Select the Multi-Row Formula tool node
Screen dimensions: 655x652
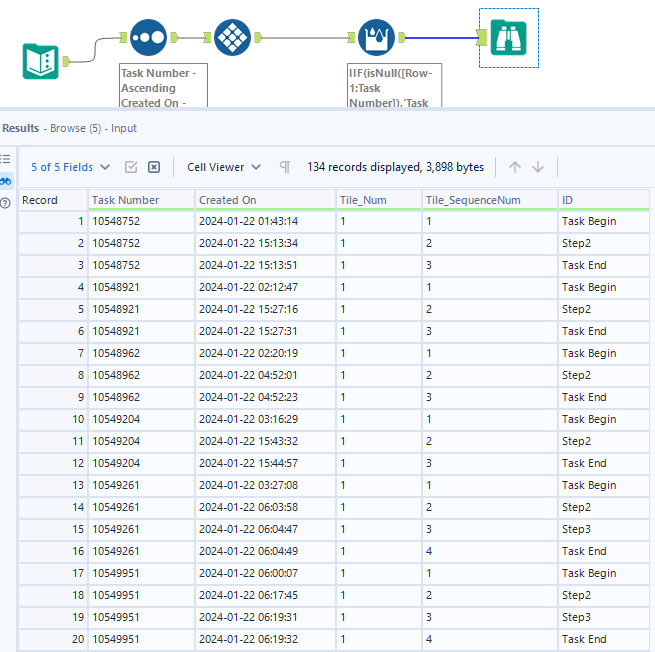coord(376,38)
